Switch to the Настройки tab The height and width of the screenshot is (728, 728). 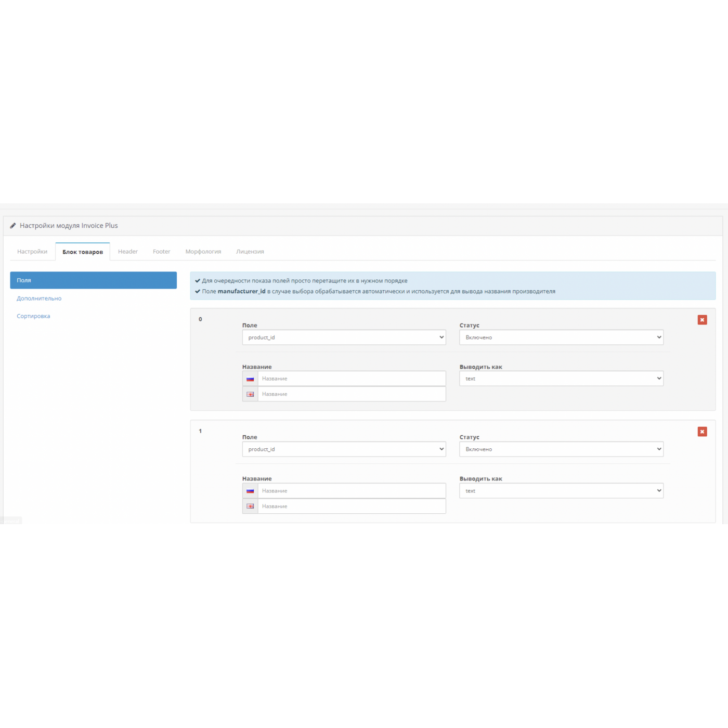[x=32, y=252]
